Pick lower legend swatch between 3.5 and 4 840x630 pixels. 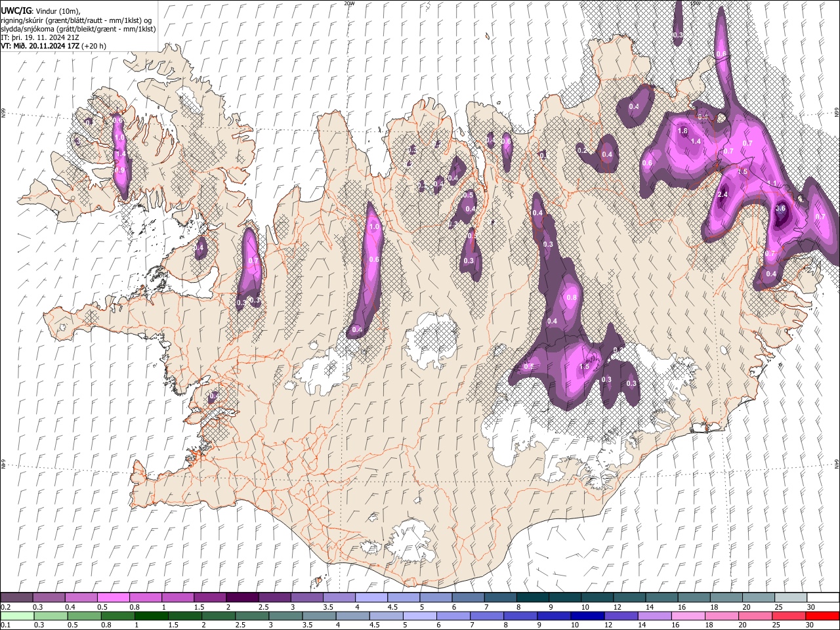tap(318, 616)
